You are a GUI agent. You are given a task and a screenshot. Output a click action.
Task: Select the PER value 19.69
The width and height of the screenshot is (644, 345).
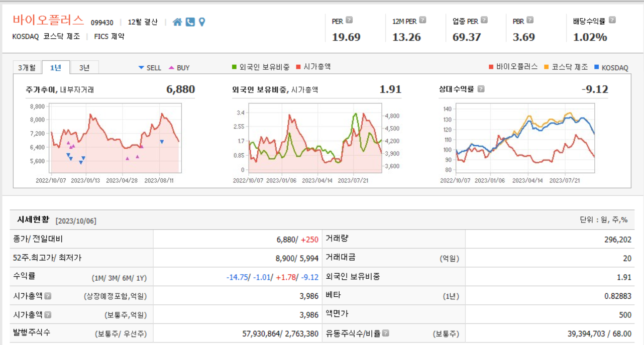click(346, 37)
